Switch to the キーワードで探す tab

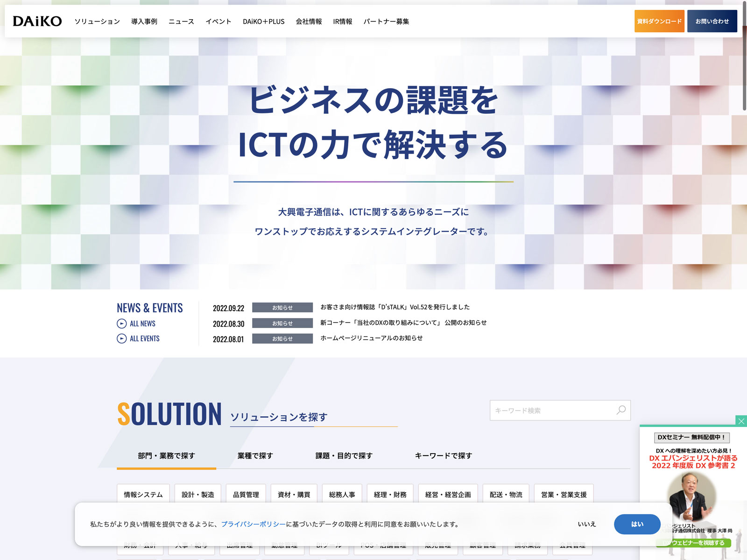(444, 455)
